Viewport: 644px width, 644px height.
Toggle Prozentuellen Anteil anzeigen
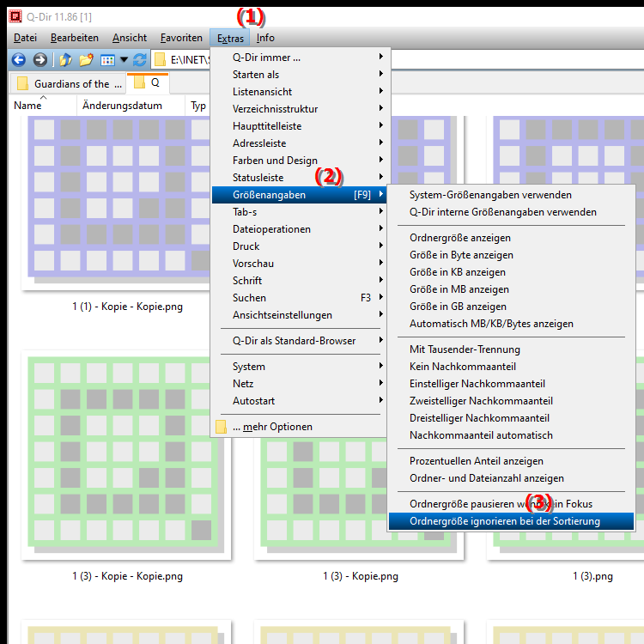coord(512,461)
